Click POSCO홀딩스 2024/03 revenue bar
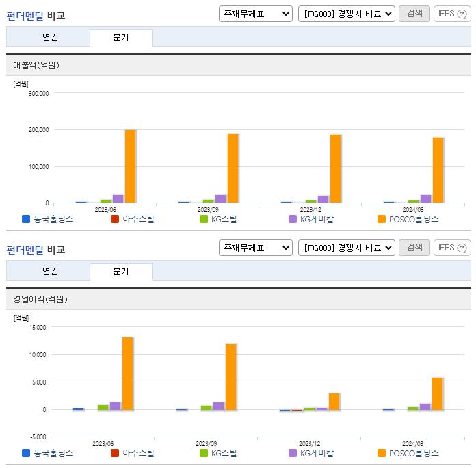476x468 pixels. click(x=438, y=170)
